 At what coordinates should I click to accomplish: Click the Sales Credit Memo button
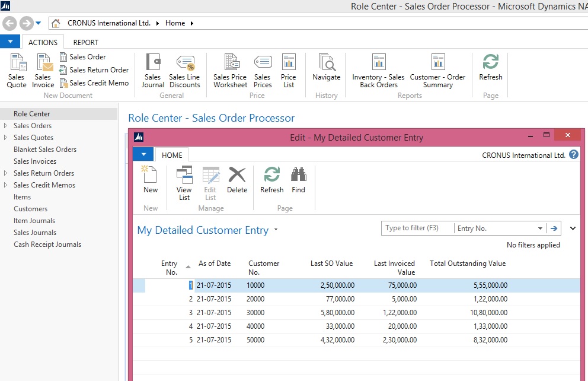(98, 83)
